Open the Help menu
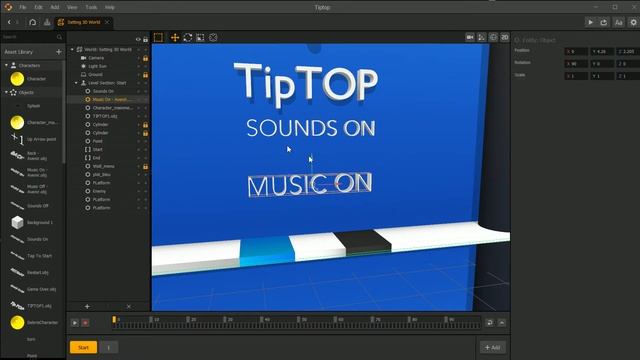Image resolution: width=640 pixels, height=360 pixels. tap(110, 7)
